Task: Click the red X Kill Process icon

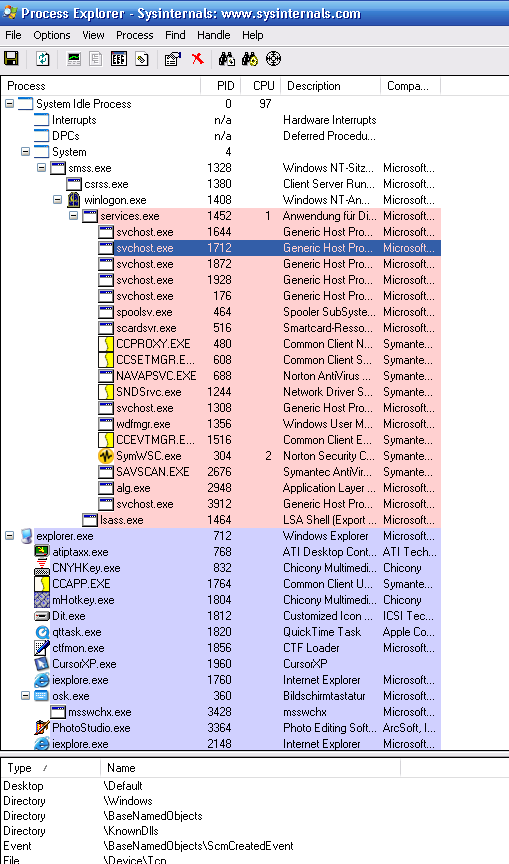Action: pyautogui.click(x=197, y=58)
